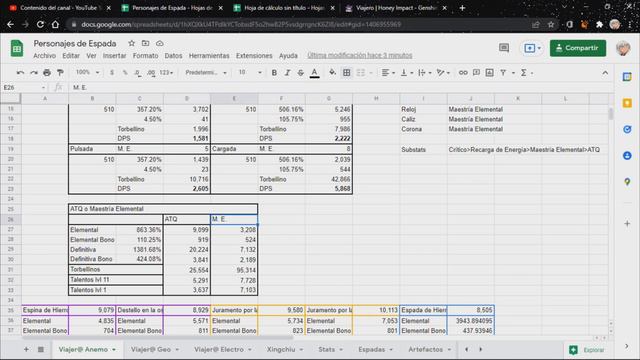Screen dimensions: 640x360
Task: Switch to the Stats sheet tab
Action: click(x=331, y=350)
